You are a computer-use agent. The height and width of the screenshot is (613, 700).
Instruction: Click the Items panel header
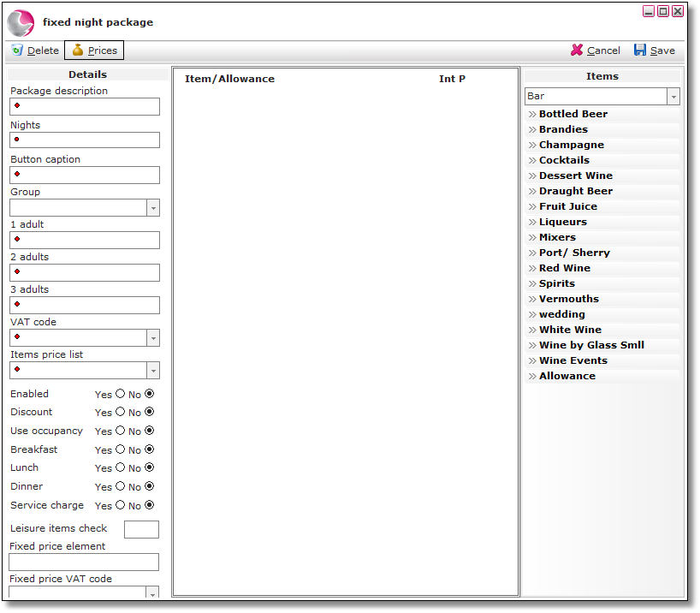click(x=602, y=76)
